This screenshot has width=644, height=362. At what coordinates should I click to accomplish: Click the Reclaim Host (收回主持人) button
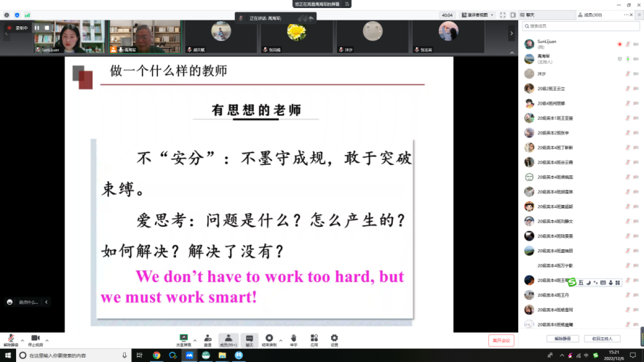[x=605, y=339]
